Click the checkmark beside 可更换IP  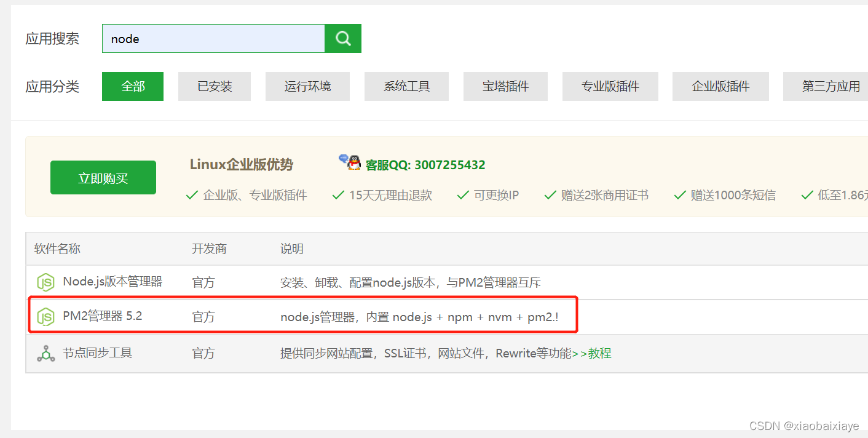click(x=463, y=194)
